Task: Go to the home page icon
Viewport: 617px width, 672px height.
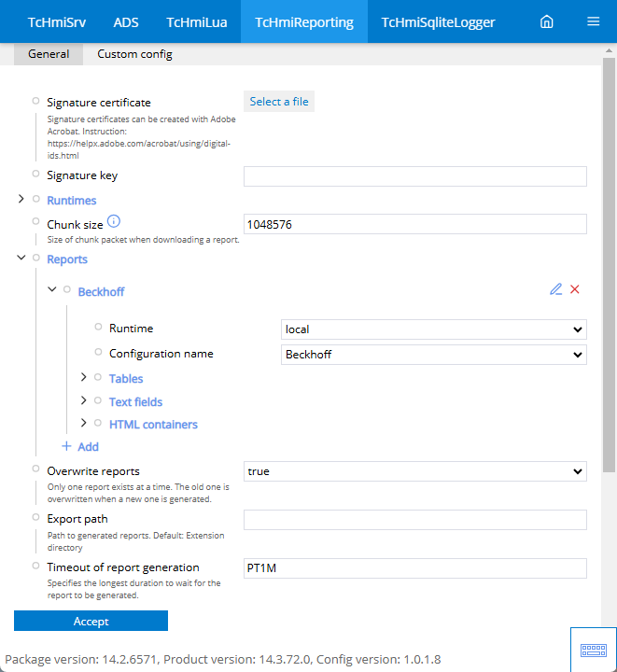Action: pyautogui.click(x=547, y=21)
